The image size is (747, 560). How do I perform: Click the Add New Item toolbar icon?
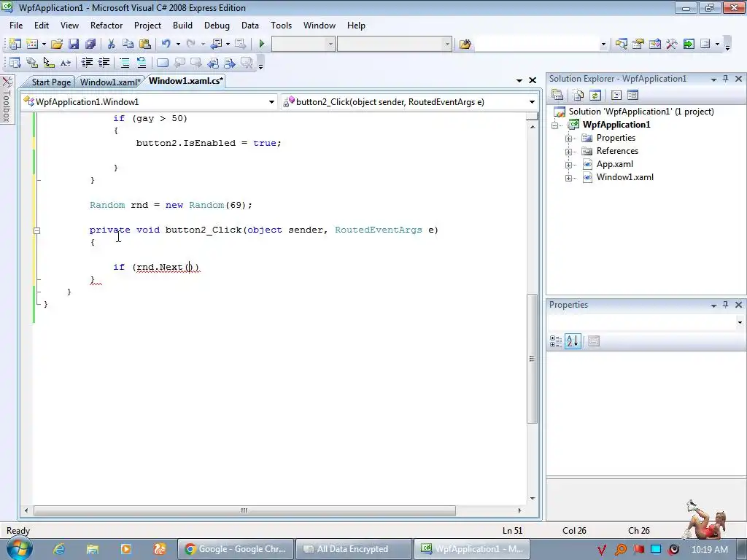point(32,44)
